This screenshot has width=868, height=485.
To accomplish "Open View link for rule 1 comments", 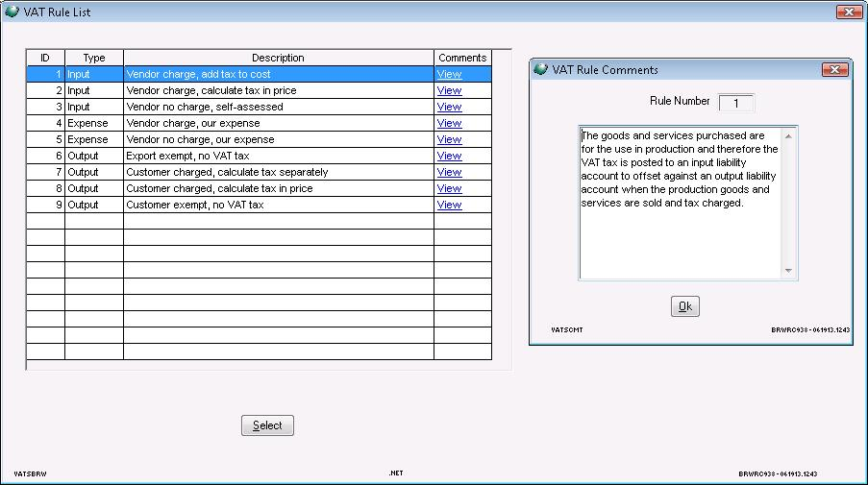I will coord(449,74).
